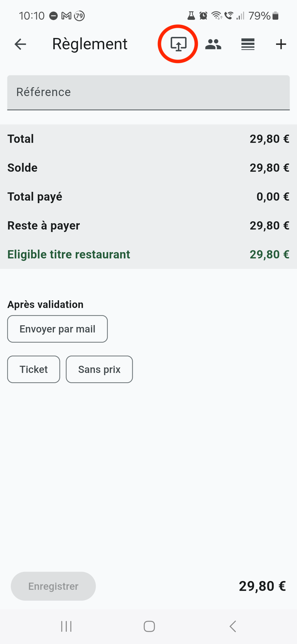Tap the Reste à payer amount
297x644 pixels.
[x=269, y=226]
